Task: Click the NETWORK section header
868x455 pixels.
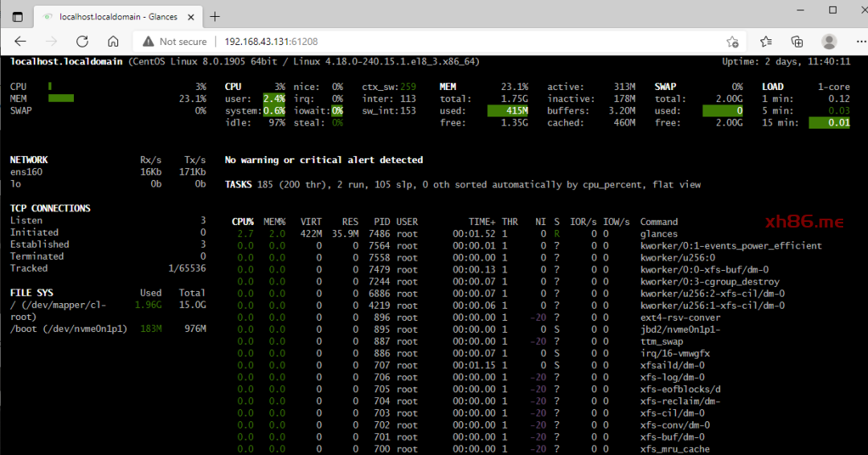Action: [29, 160]
